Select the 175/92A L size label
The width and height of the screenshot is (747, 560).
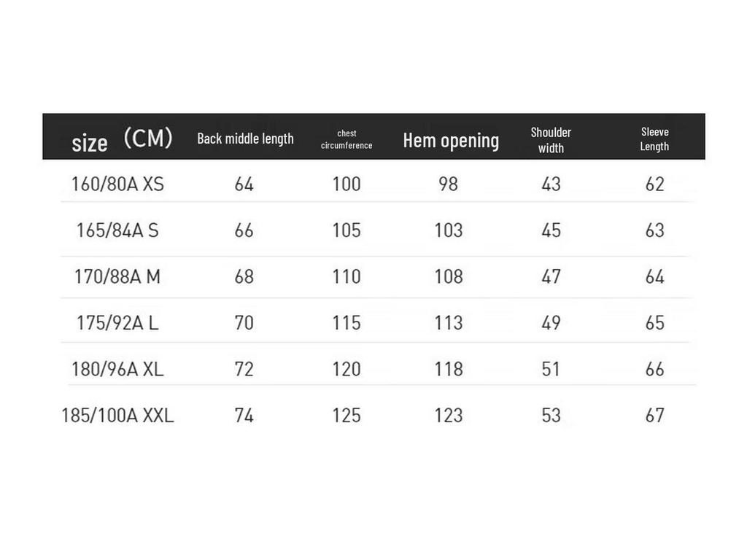pos(117,323)
